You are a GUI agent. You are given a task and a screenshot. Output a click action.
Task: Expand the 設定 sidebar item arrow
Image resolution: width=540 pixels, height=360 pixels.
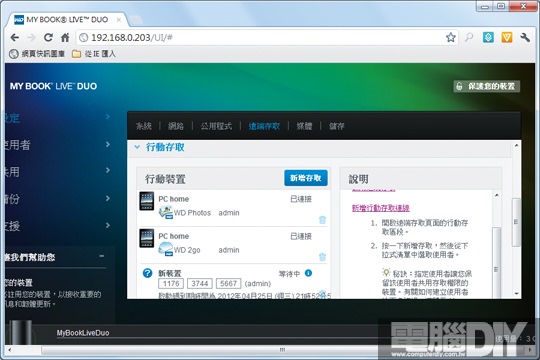pos(108,117)
